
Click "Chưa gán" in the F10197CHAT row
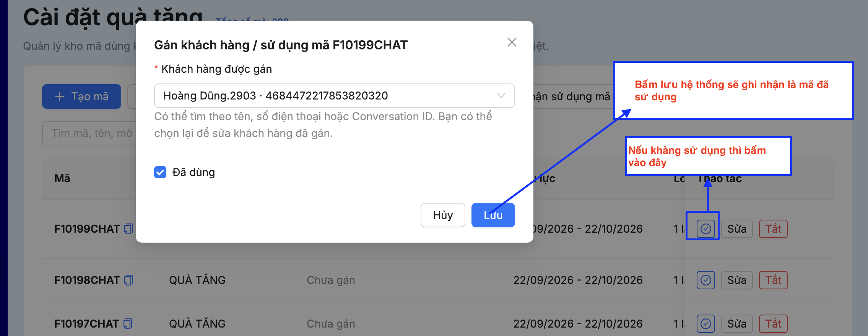[x=331, y=324]
